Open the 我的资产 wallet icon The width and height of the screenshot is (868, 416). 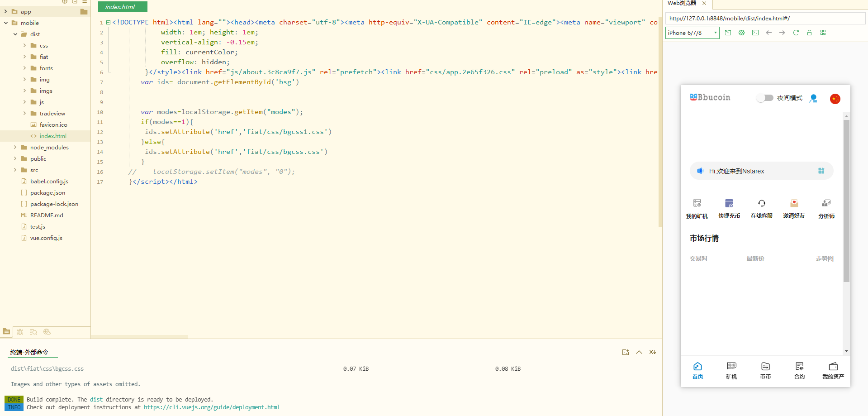tap(833, 367)
